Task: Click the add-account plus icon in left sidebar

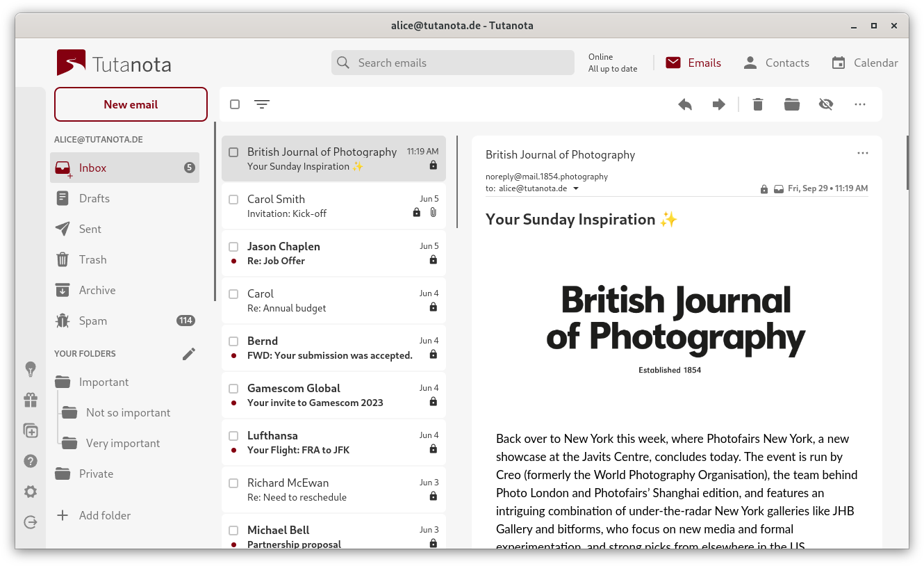Action: [31, 430]
